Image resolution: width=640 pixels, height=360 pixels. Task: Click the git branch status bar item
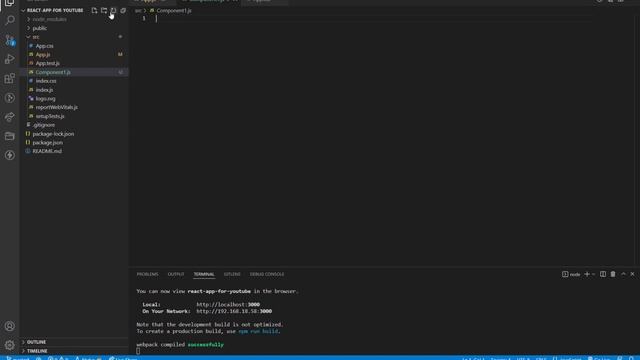(x=18, y=358)
